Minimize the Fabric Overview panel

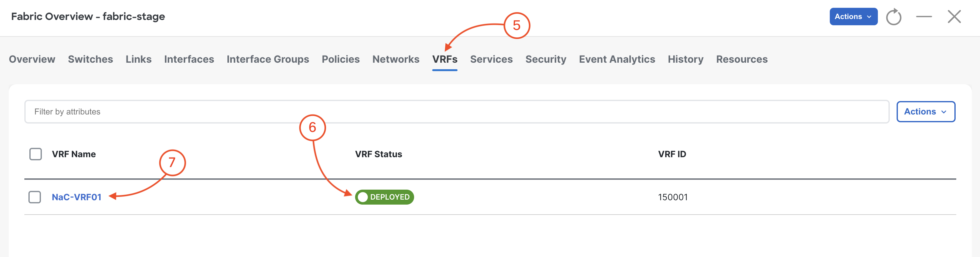pyautogui.click(x=924, y=17)
